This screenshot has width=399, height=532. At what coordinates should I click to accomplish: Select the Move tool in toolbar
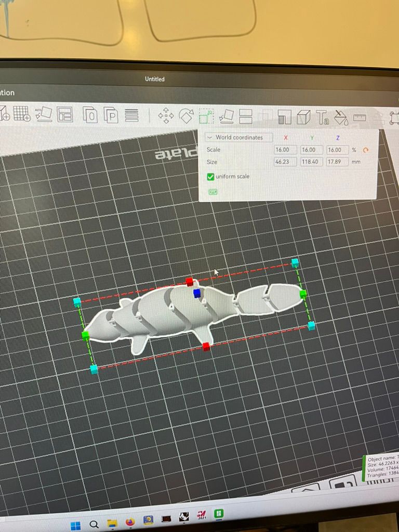pos(166,115)
